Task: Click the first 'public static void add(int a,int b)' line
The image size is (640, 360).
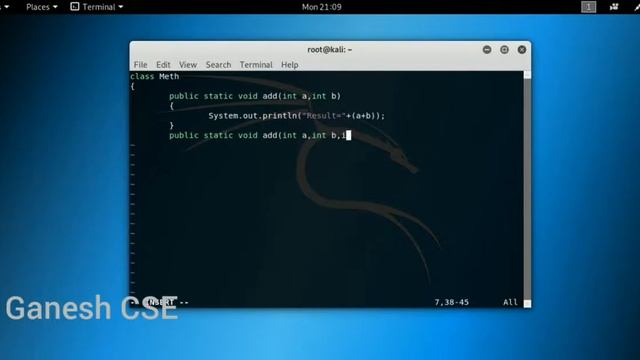Action: click(255, 96)
